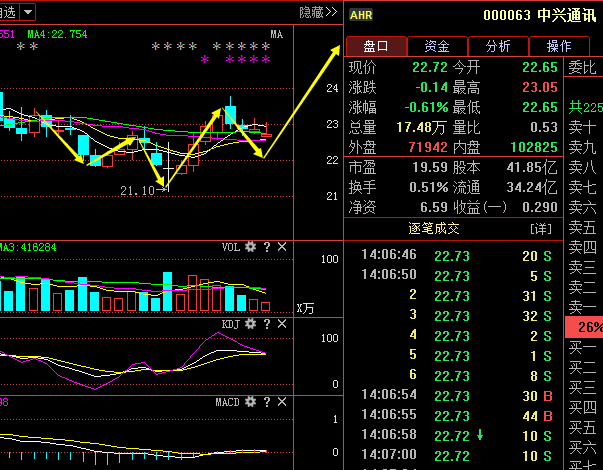The width and height of the screenshot is (603, 470).
Task: Open MACD indicator settings gear
Action: pos(251,402)
